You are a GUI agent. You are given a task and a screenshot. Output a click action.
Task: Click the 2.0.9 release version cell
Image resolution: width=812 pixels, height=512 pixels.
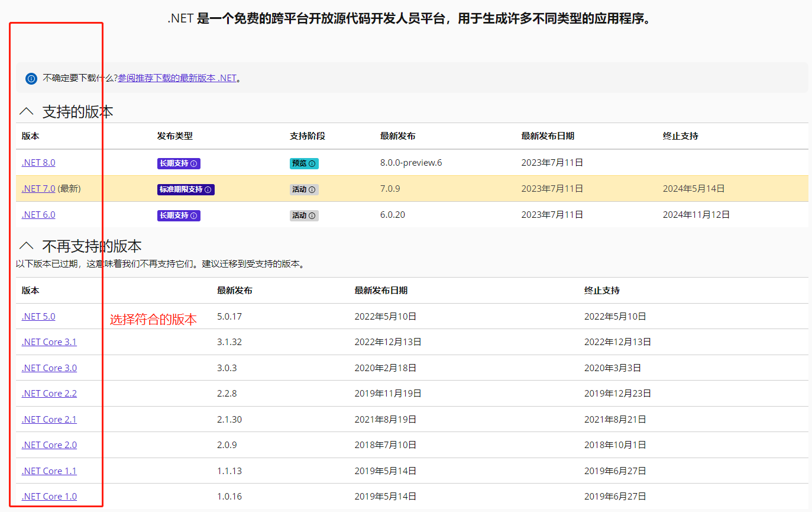pos(227,445)
